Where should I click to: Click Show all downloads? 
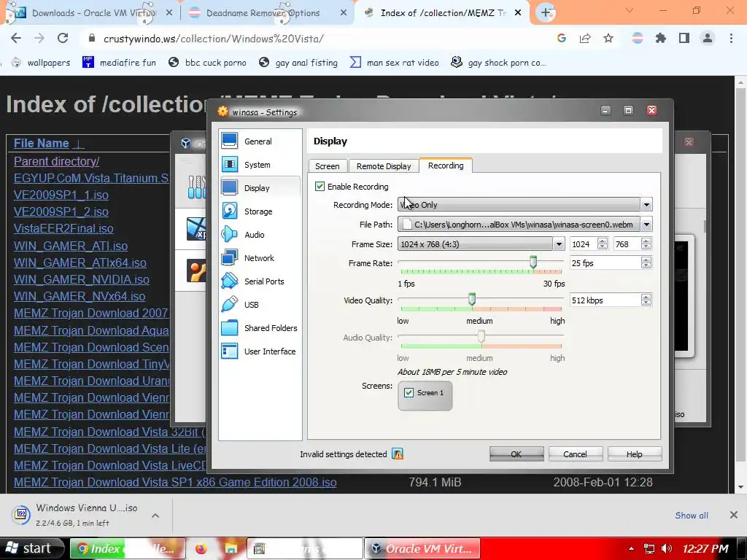[x=692, y=516]
